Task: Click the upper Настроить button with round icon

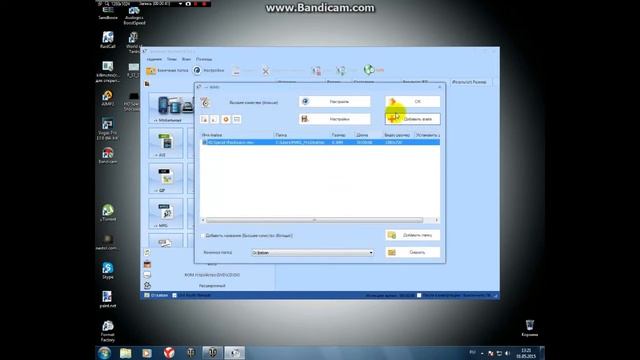Action: (x=335, y=101)
